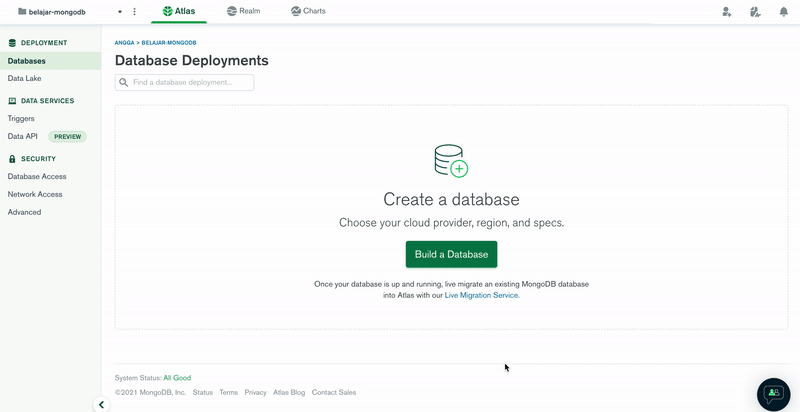Click the BELAJAR-MONGODB breadcrumb link
This screenshot has width=800, height=412.
coord(169,43)
